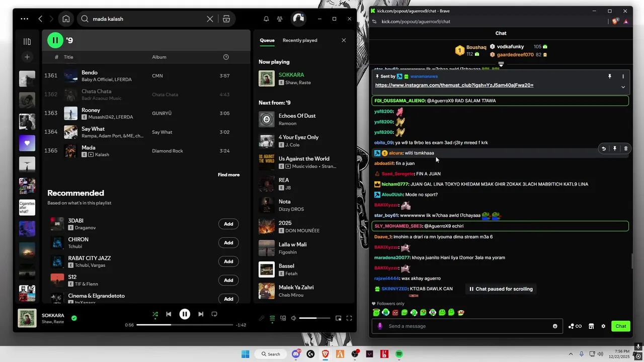The height and width of the screenshot is (362, 644).
Task: Close the Queue side panel
Action: [344, 40]
